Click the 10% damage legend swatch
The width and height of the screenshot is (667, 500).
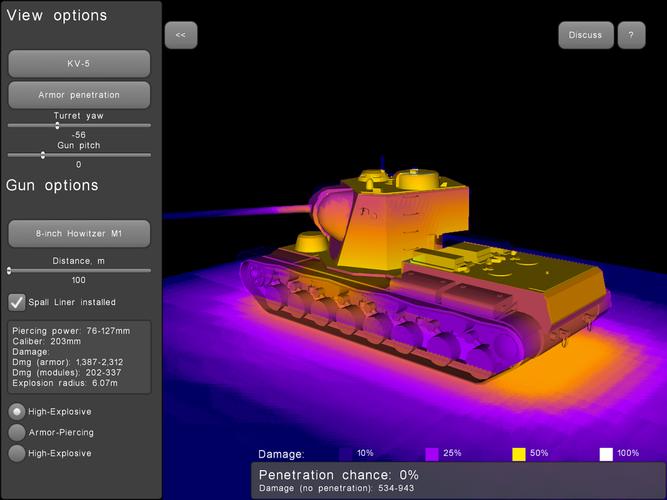click(x=346, y=454)
